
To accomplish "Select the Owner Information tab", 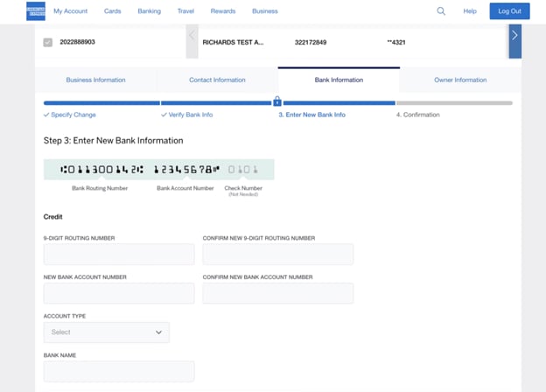I will pos(460,80).
